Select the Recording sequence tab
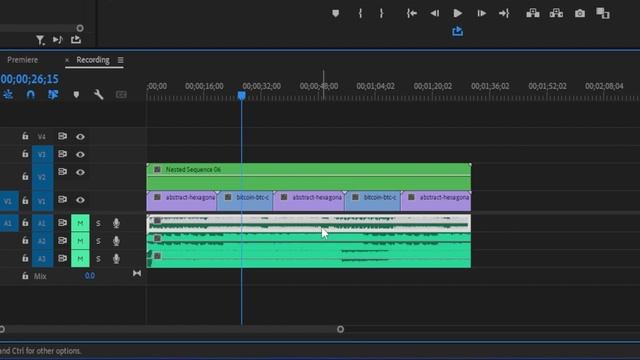The image size is (640, 360). (93, 60)
